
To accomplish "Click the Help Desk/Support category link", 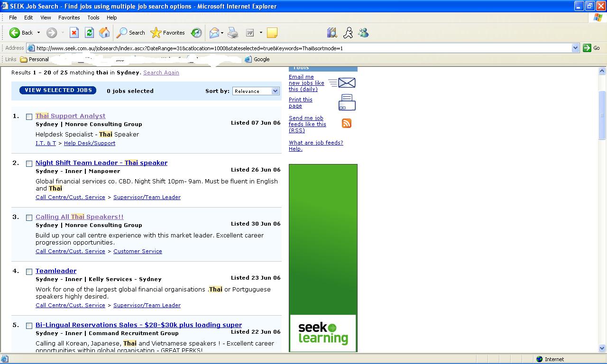I will 90,143.
